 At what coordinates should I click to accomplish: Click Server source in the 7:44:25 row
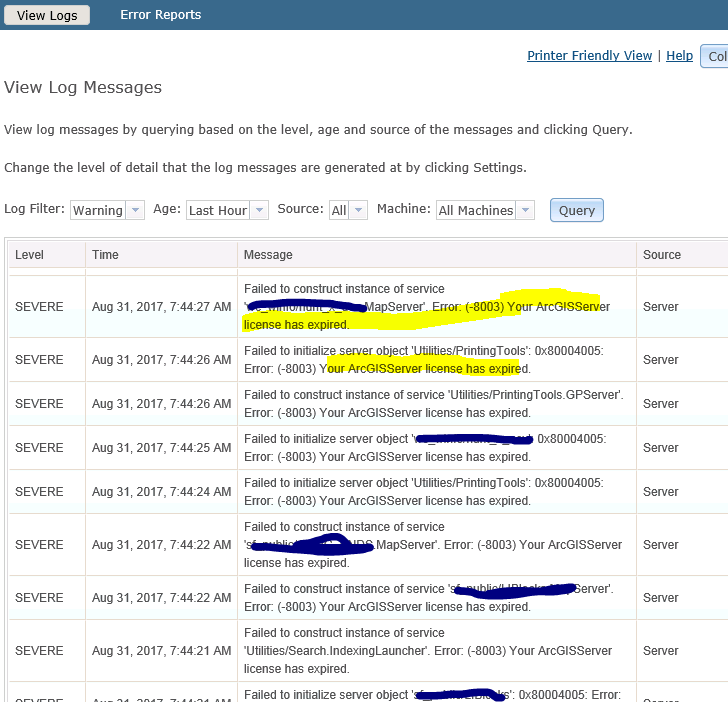point(660,448)
